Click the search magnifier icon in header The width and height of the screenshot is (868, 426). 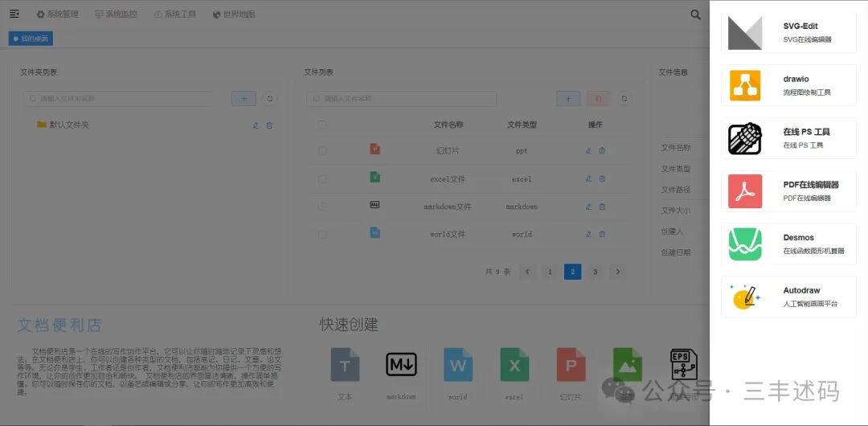click(695, 14)
